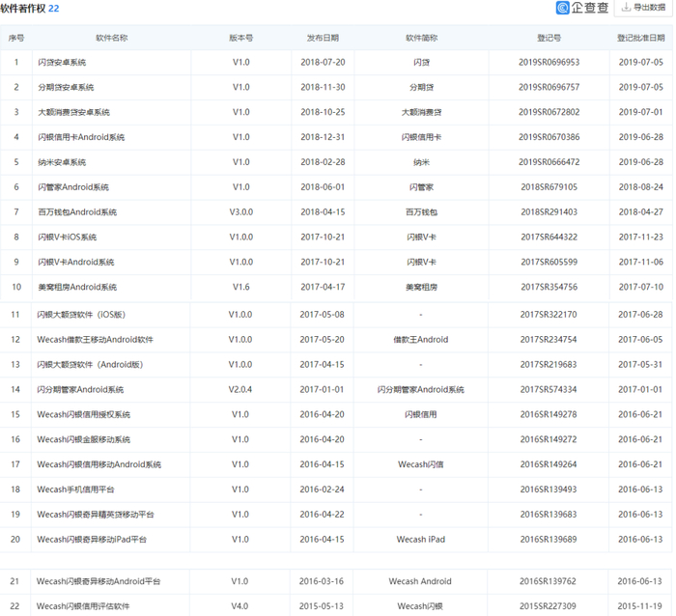This screenshot has width=676, height=616.
Task: Click the software name 美窝租房Android系统
Action: coord(77,288)
